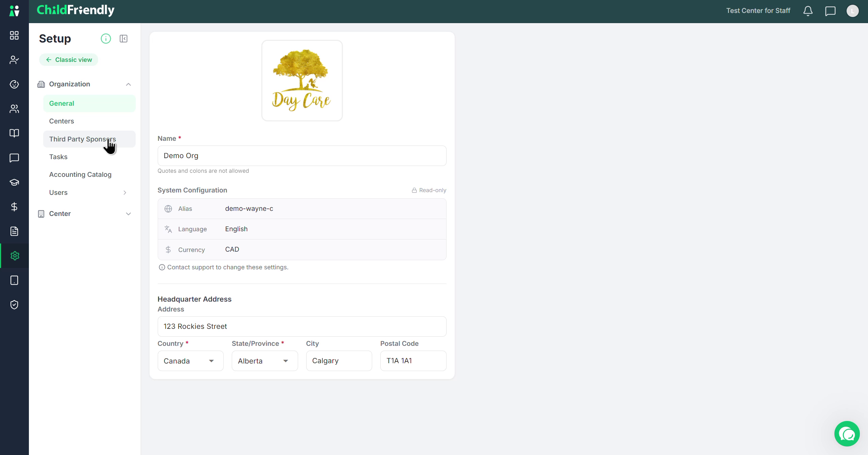Open the notifications bell
The width and height of the screenshot is (868, 455).
click(808, 11)
